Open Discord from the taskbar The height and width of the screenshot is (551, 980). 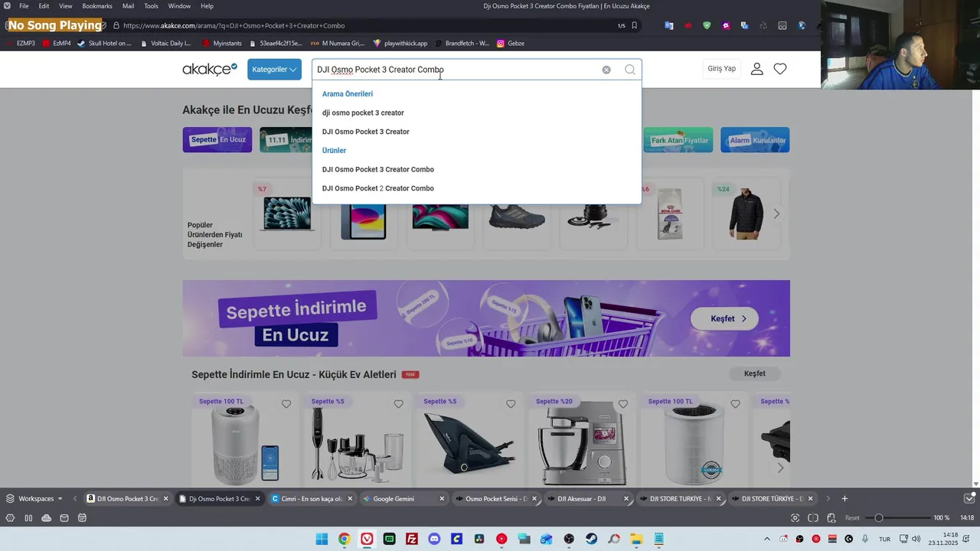coord(434,539)
